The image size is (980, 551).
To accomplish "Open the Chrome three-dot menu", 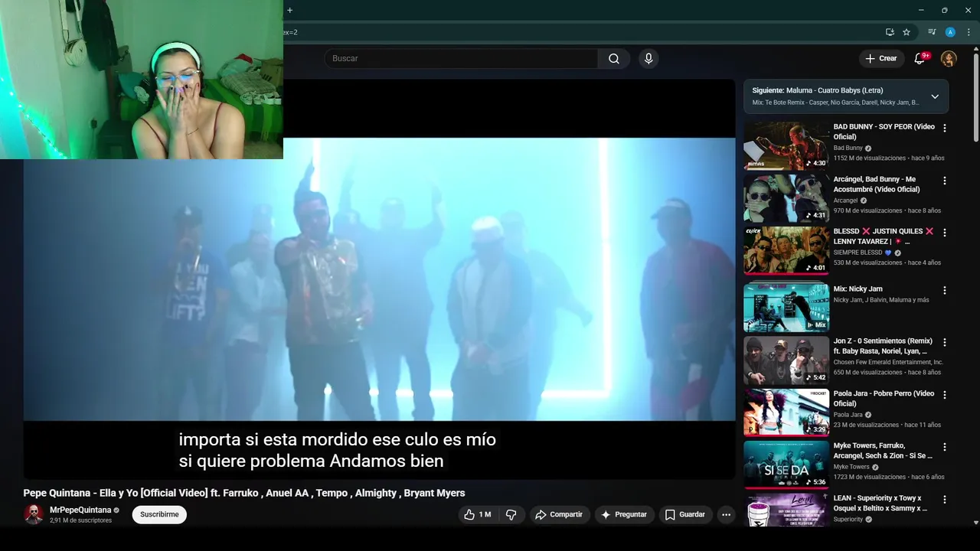I will pos(969,32).
